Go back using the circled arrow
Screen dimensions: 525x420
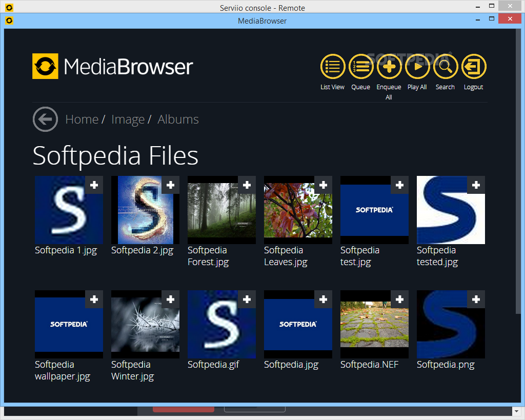[45, 119]
